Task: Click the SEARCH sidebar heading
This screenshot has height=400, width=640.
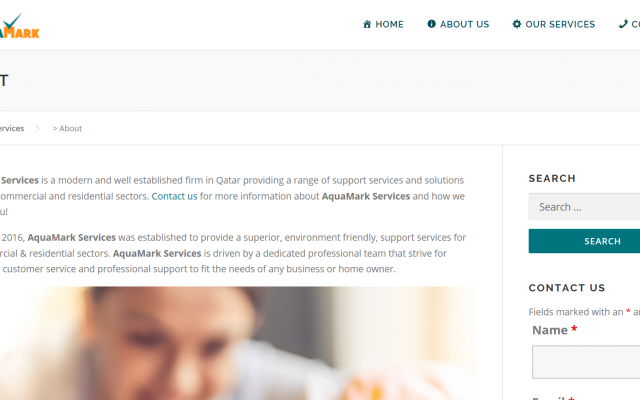Action: [x=552, y=178]
